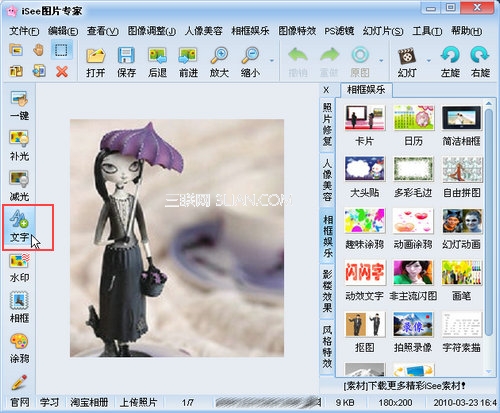The height and width of the screenshot is (413, 500).
Task: Choose the 大头贴 thumbnail
Action: pos(365,169)
